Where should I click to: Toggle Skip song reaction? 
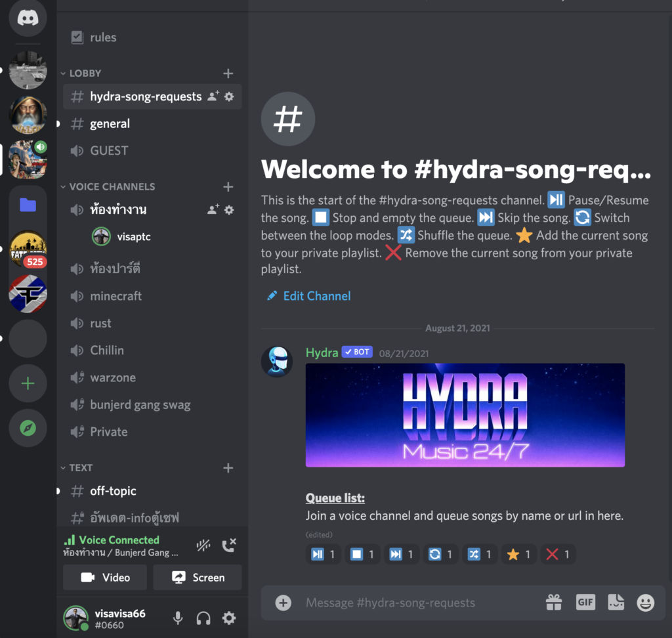coord(402,555)
